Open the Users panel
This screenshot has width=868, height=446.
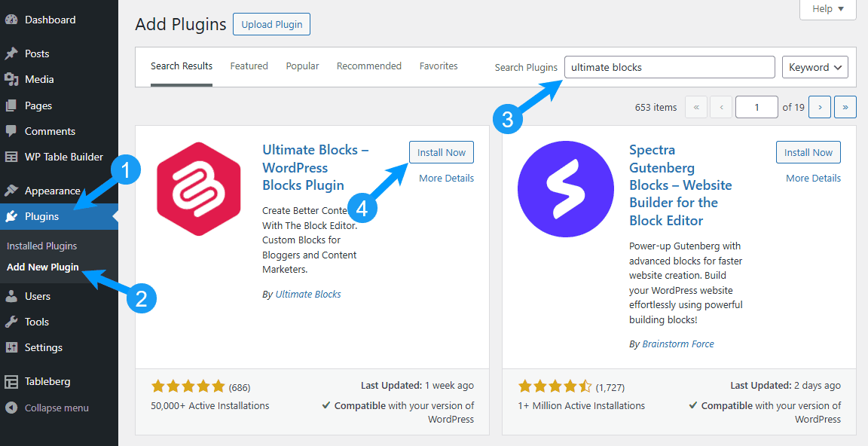pos(35,295)
